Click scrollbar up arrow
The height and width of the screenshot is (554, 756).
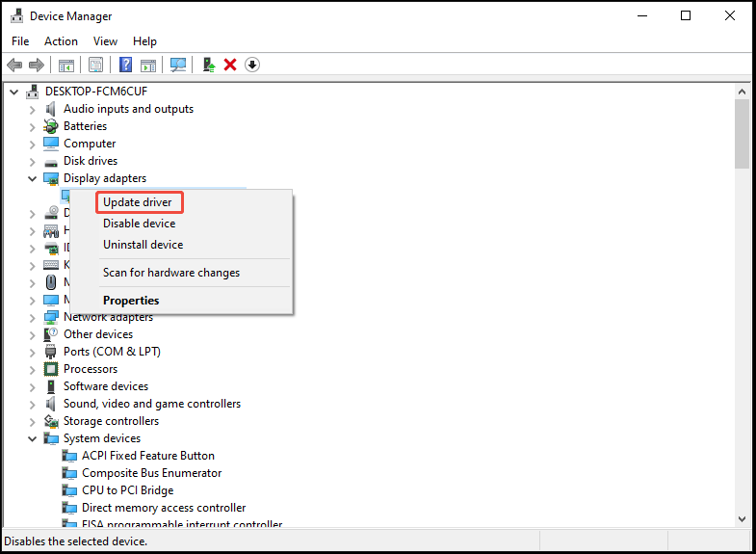(x=742, y=92)
